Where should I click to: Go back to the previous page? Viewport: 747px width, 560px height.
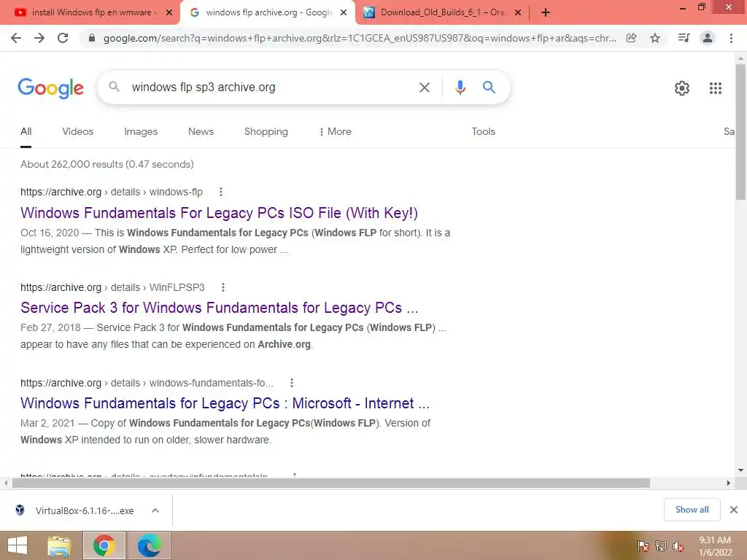[16, 38]
